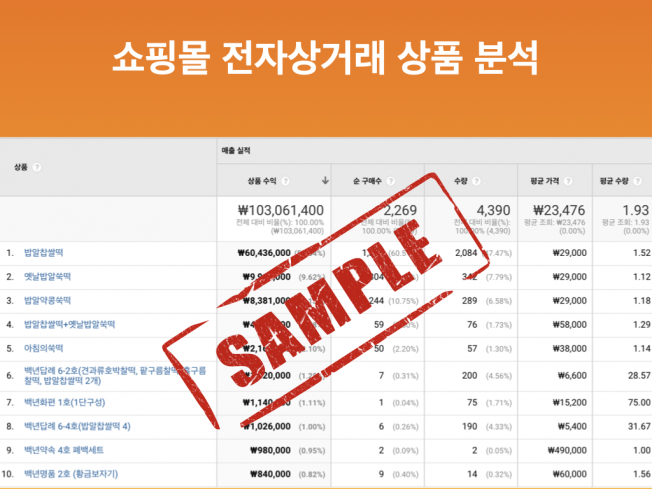Select the average price ₩38,000
Viewport: 652px width, 489px height.
coord(570,348)
